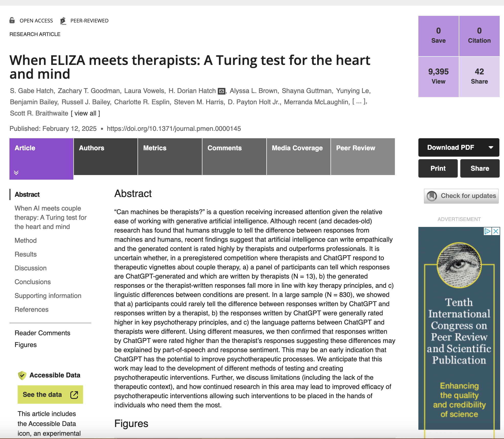
Task: Expand full author list via view all
Action: pyautogui.click(x=85, y=113)
